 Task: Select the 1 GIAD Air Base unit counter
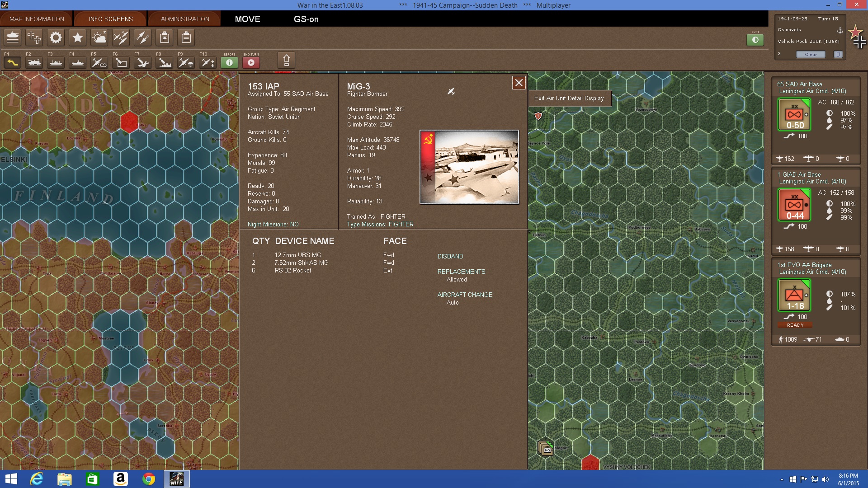794,205
